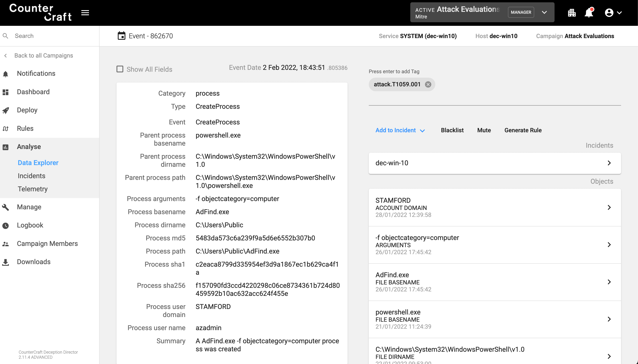Remove the attack.T1059.001 tag
The height and width of the screenshot is (364, 638).
[x=428, y=84]
